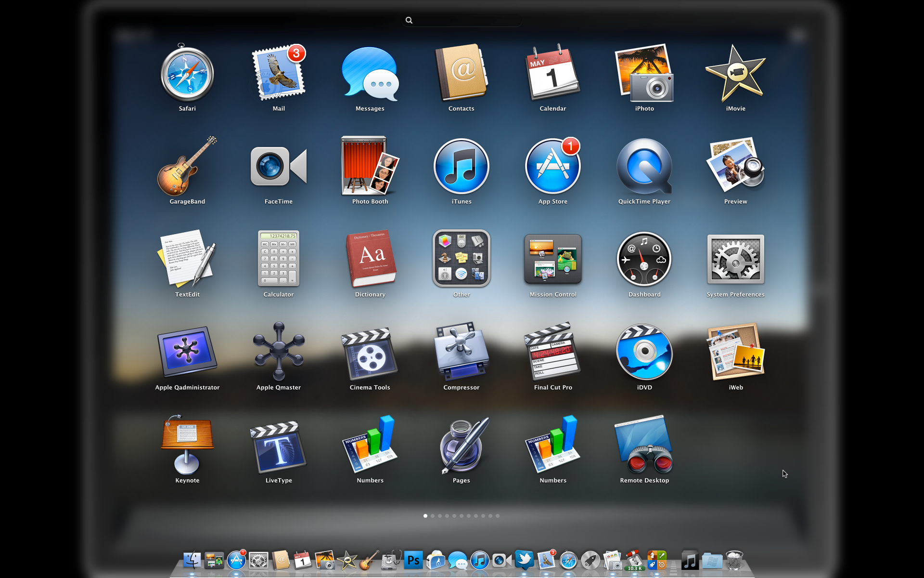Open the Numbers icon beside LiveType
The width and height of the screenshot is (924, 578).
[370, 445]
